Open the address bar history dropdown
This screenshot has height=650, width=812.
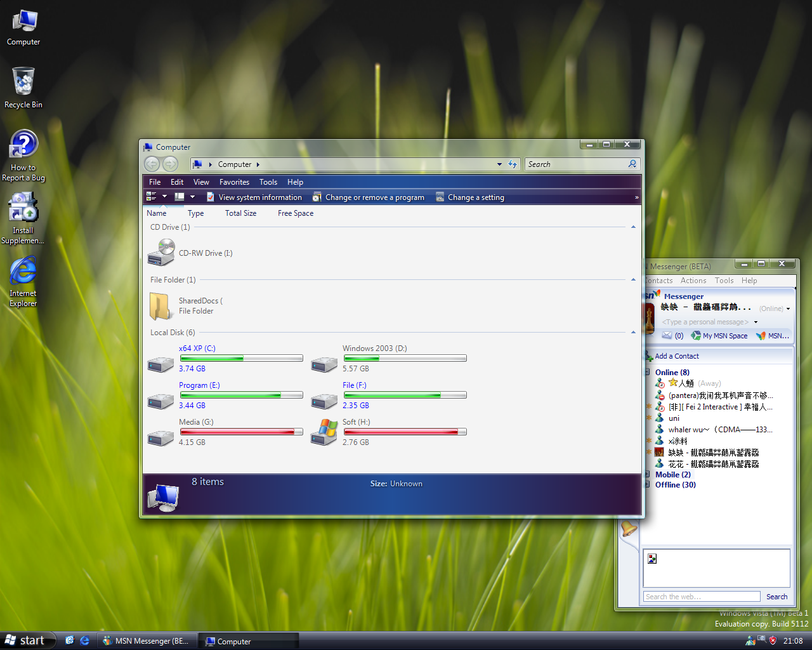click(x=499, y=164)
